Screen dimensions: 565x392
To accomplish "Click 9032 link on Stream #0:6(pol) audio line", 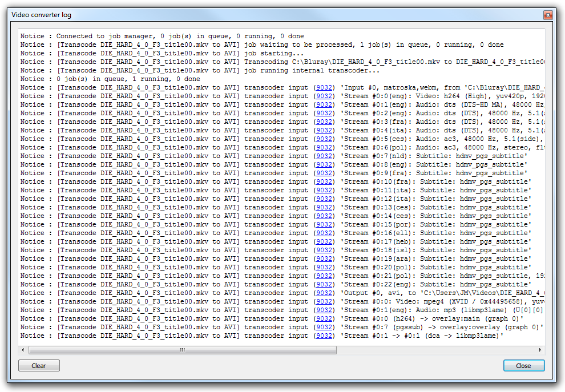I will point(325,147).
